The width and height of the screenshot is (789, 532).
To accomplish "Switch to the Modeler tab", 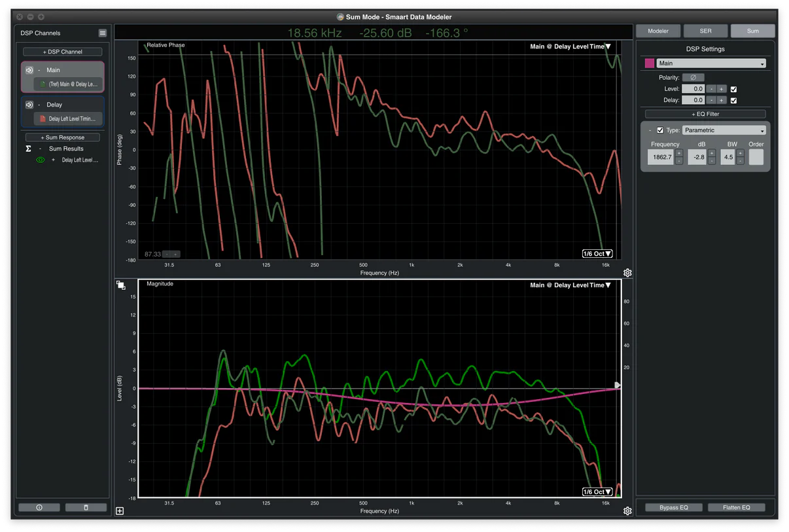I will 657,31.
